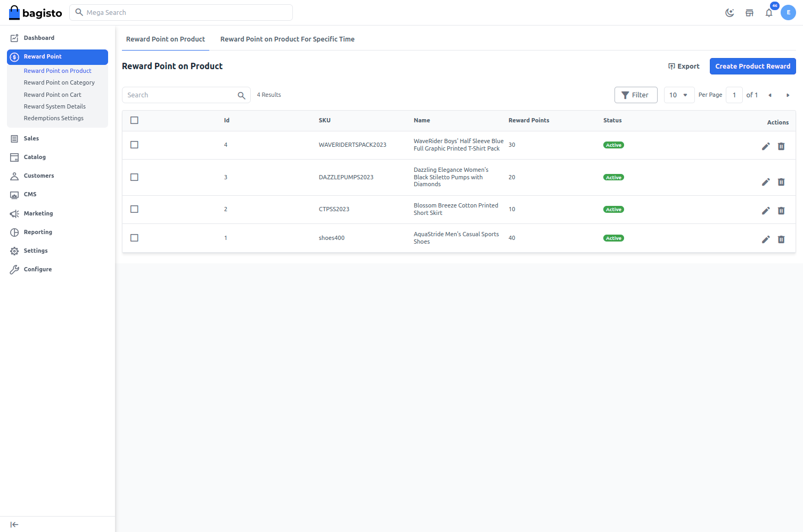Click the name Blossom Breeze Cotton Printed Short Skirt

click(x=456, y=209)
